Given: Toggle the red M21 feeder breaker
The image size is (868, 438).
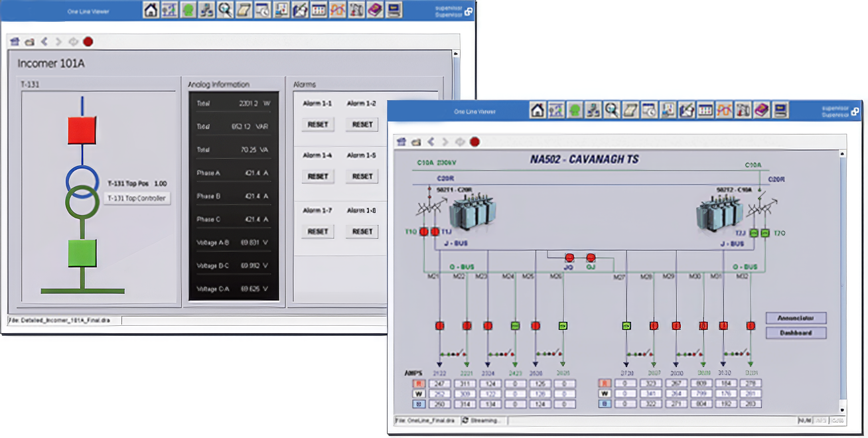Looking at the screenshot, I should pyautogui.click(x=439, y=326).
